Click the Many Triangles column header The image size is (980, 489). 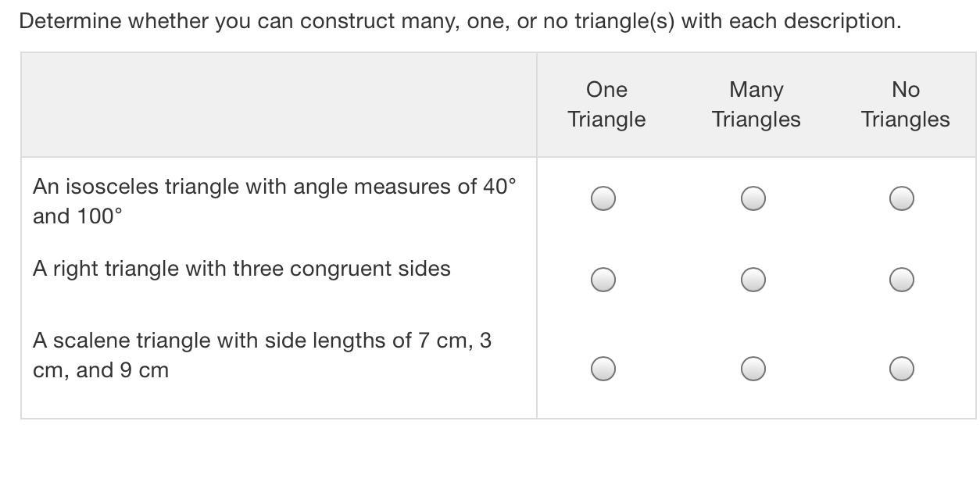pos(756,105)
